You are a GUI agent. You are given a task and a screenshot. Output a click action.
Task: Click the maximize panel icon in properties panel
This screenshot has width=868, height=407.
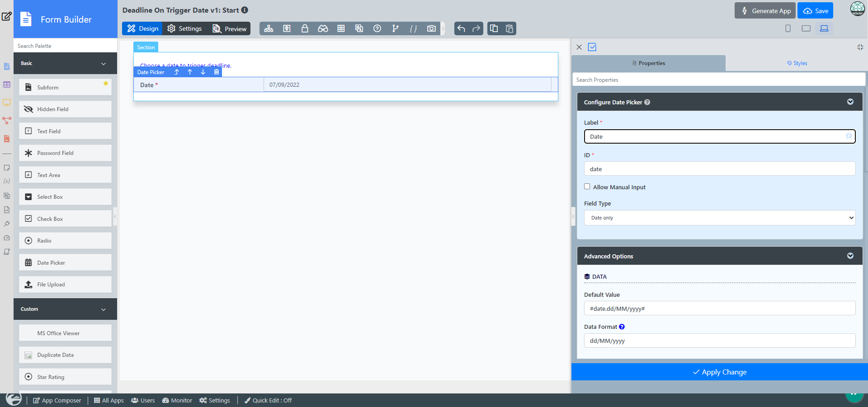(x=860, y=47)
